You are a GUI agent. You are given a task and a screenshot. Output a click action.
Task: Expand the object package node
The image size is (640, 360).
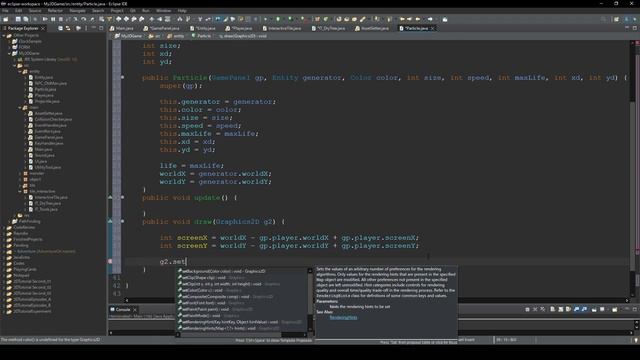20,180
